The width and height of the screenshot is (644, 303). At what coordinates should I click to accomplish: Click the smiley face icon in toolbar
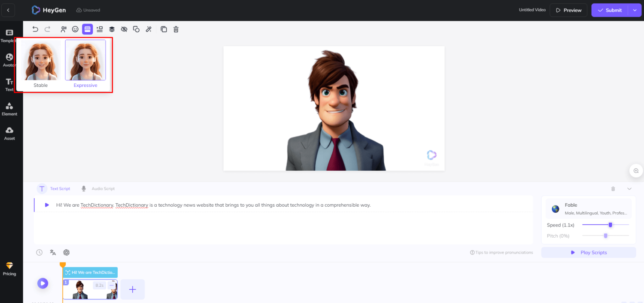[75, 29]
